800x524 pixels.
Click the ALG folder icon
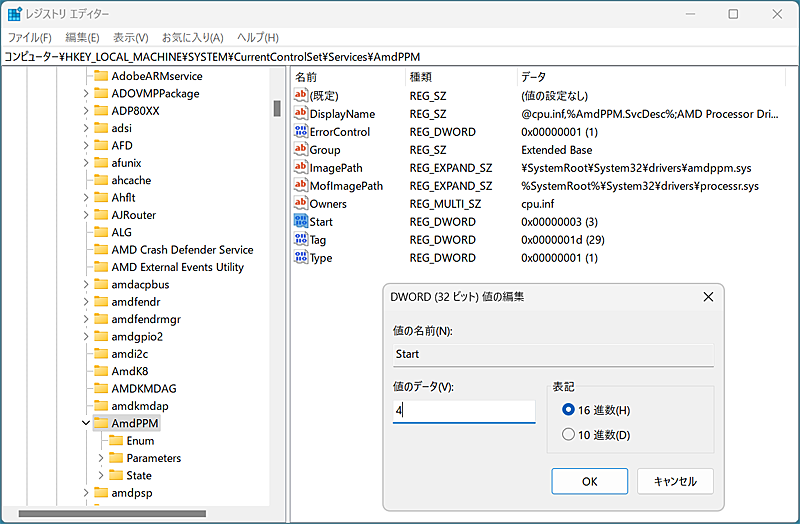[101, 232]
